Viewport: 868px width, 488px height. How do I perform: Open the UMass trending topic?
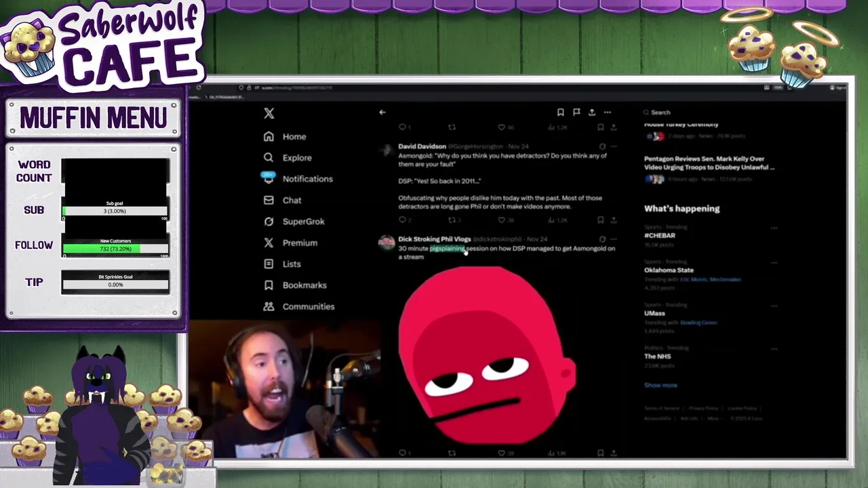point(654,313)
